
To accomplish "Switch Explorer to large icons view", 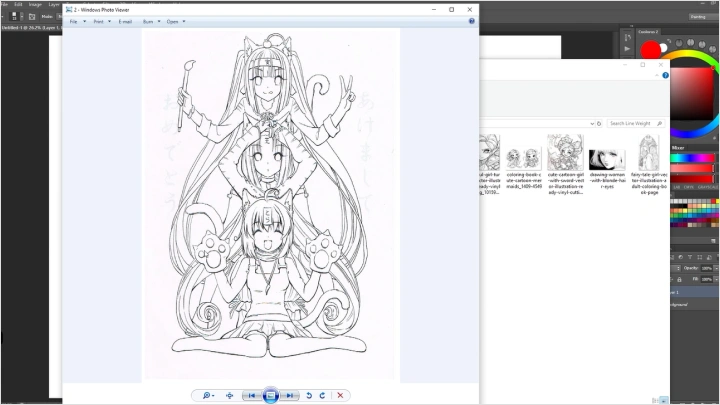I will (664, 400).
